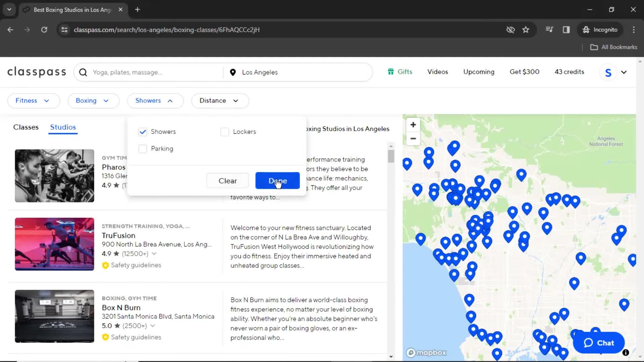Click Get $300 referral link
This screenshot has width=644, height=362.
point(524,72)
